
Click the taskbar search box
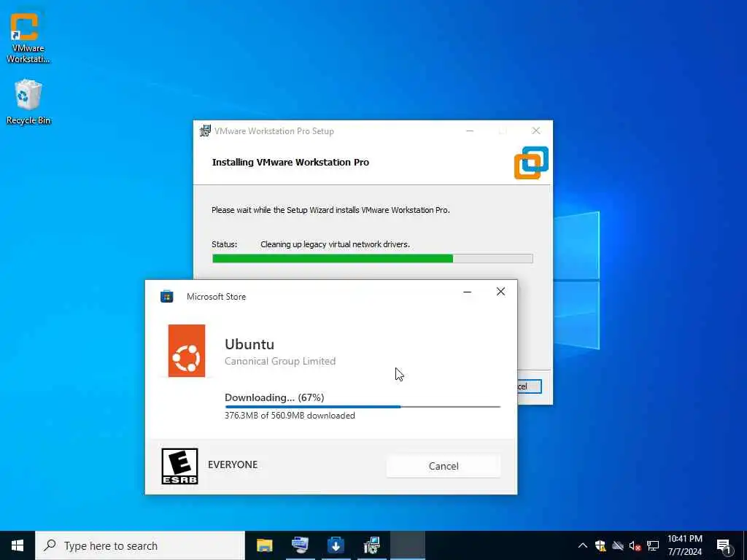[140, 545]
